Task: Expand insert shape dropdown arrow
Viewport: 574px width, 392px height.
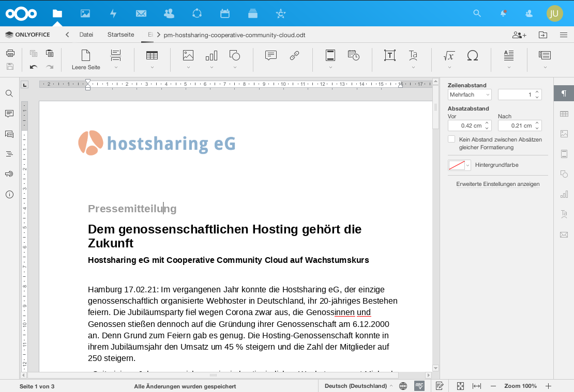Action: pos(235,67)
